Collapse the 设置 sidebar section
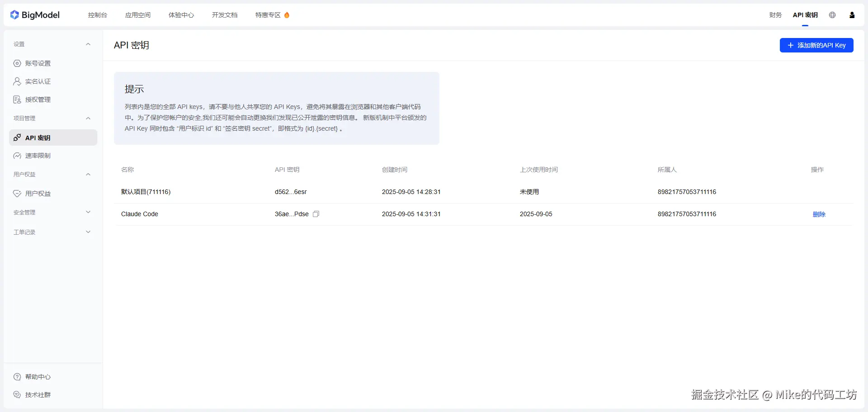The image size is (868, 412). (x=88, y=44)
